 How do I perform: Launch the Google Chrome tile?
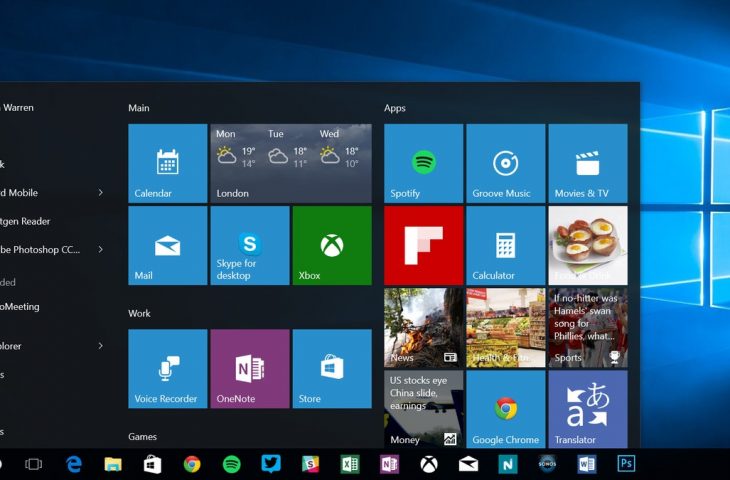(506, 409)
